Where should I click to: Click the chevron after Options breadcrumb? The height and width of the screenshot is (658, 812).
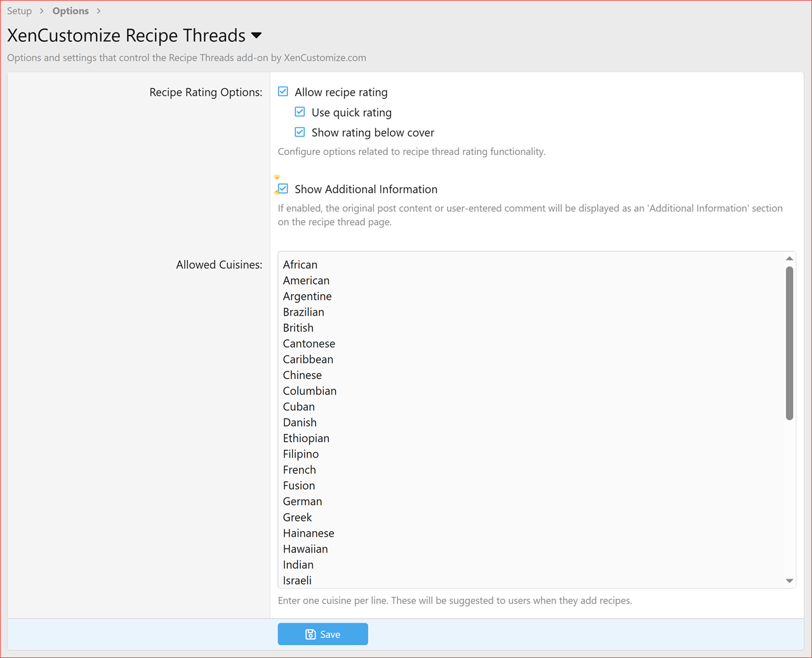click(x=98, y=11)
